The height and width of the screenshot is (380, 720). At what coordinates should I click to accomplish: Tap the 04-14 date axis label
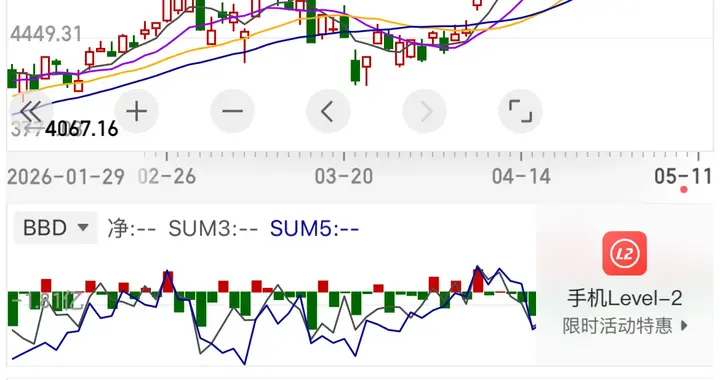coord(521,177)
